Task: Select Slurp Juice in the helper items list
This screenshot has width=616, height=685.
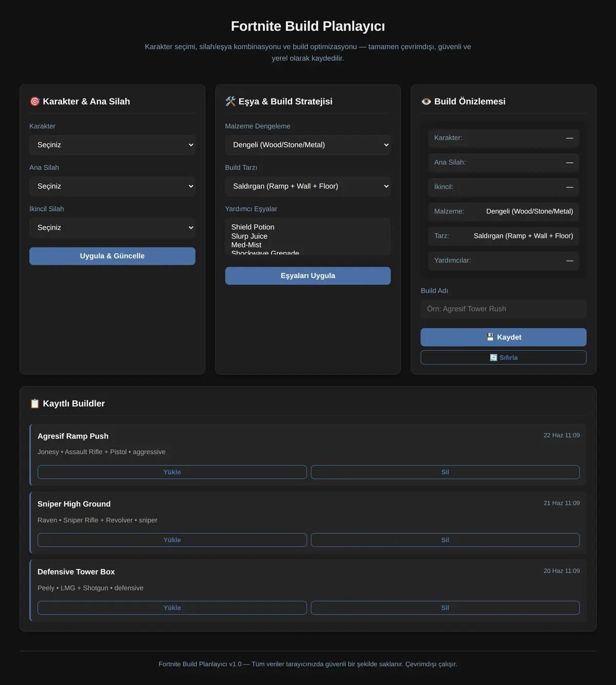Action: 308,236
